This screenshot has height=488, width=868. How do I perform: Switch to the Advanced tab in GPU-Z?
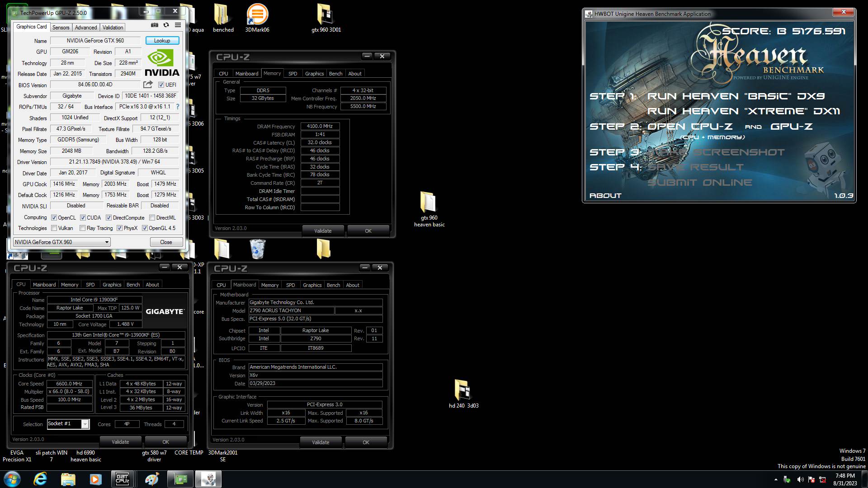86,28
